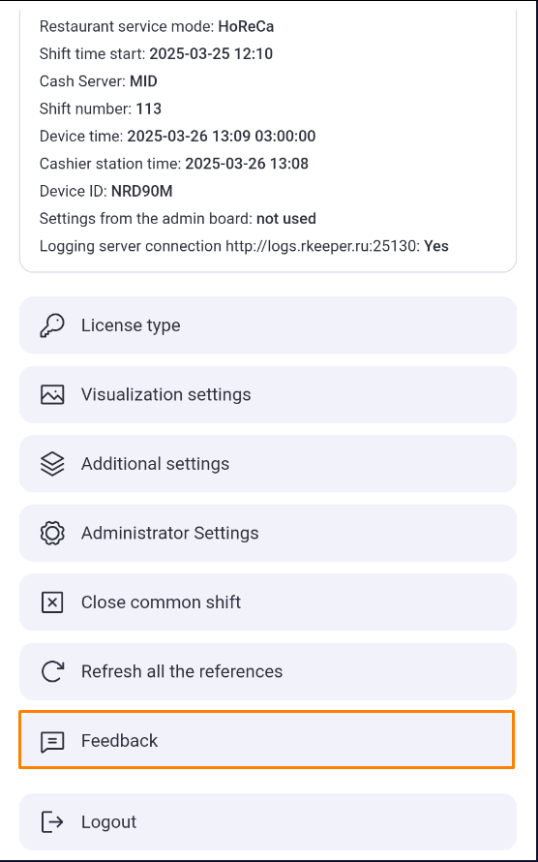Open Administrator Settings label

(170, 533)
